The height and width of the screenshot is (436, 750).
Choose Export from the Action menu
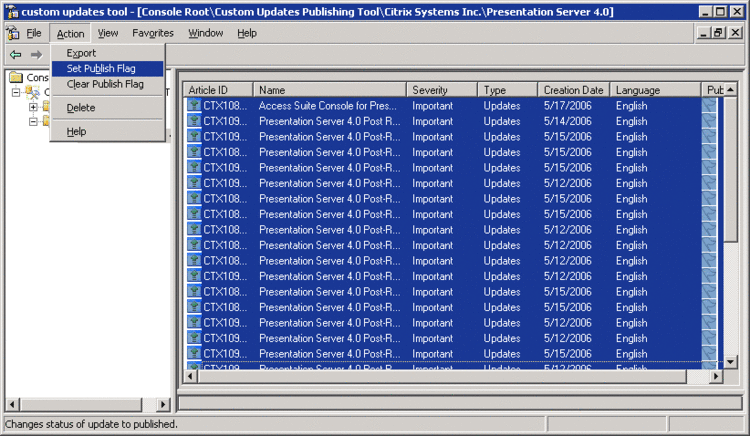pyautogui.click(x=108, y=53)
